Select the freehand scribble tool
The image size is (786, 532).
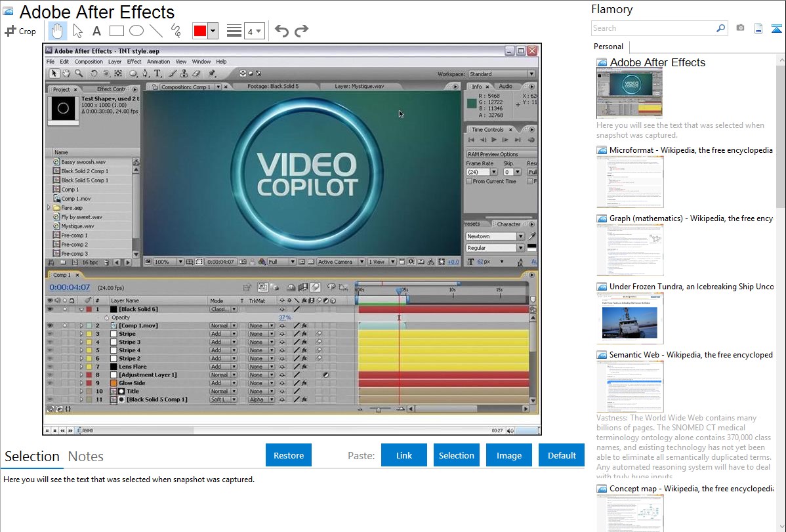click(176, 31)
